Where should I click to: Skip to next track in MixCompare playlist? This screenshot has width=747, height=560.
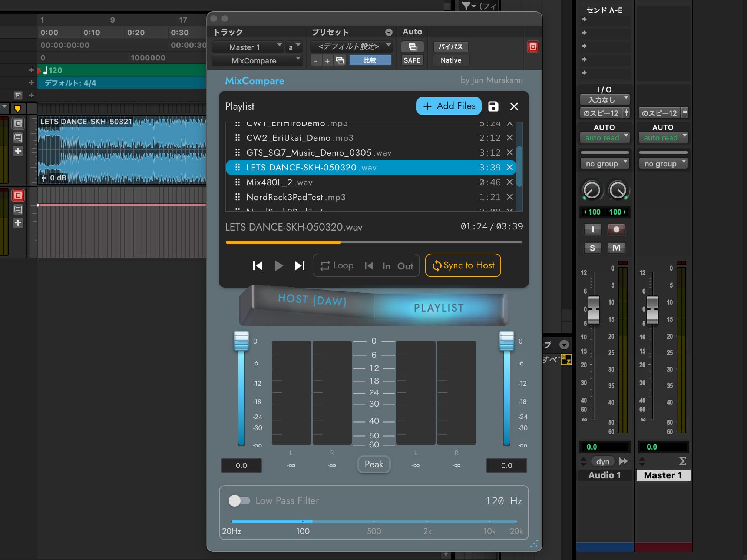coord(300,265)
